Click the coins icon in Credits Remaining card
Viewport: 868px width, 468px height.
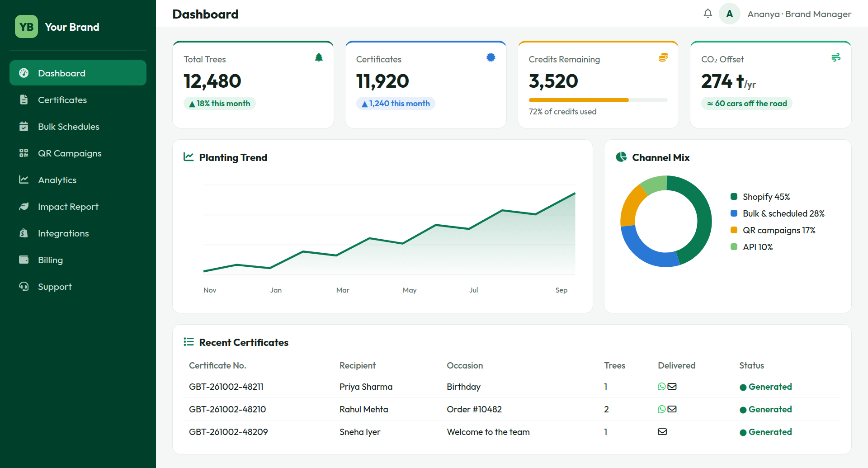coord(663,57)
